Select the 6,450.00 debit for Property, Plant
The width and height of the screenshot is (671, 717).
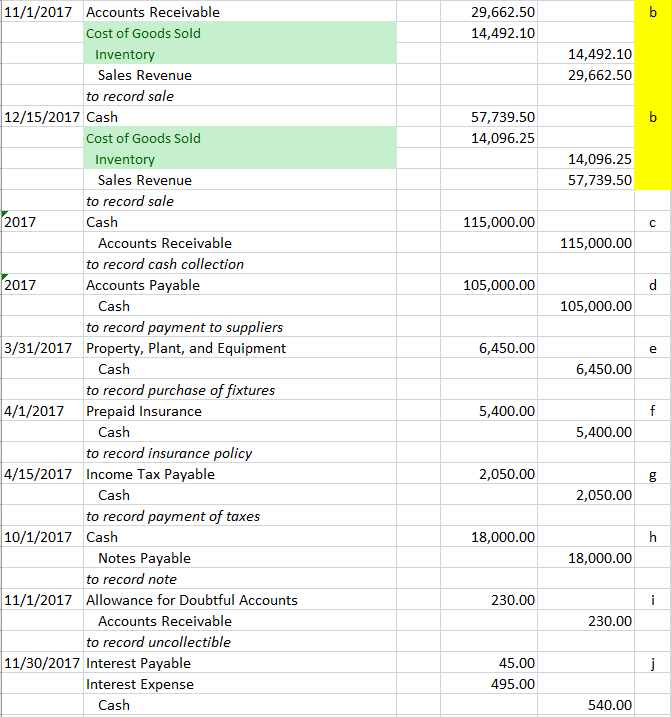(489, 348)
